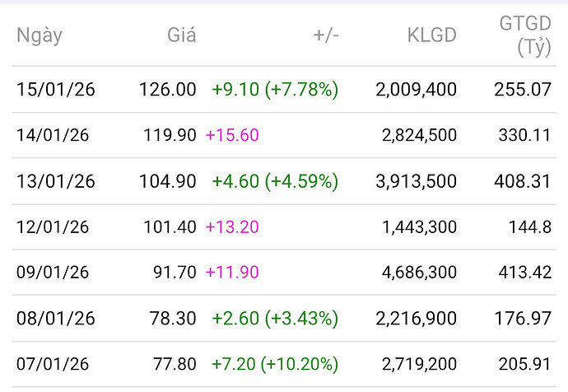Viewport: 568px width, 392px height.
Task: Select the 15/01/26 date row
Action: click(55, 90)
